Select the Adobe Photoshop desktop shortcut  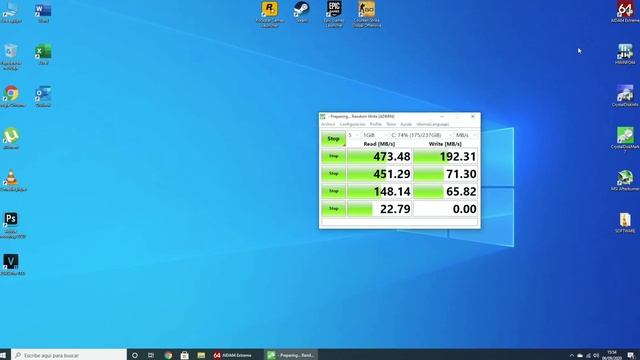pyautogui.click(x=11, y=225)
